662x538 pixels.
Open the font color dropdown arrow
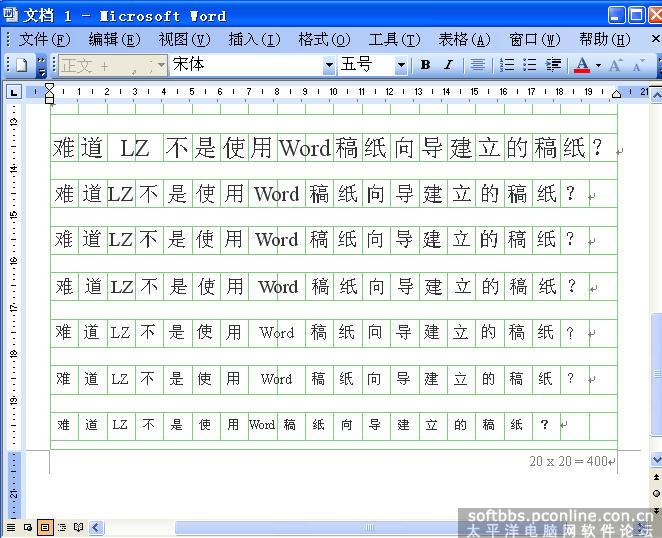pos(598,65)
